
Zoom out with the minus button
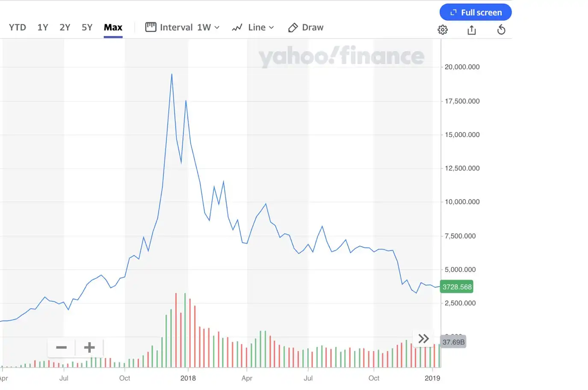click(x=61, y=347)
